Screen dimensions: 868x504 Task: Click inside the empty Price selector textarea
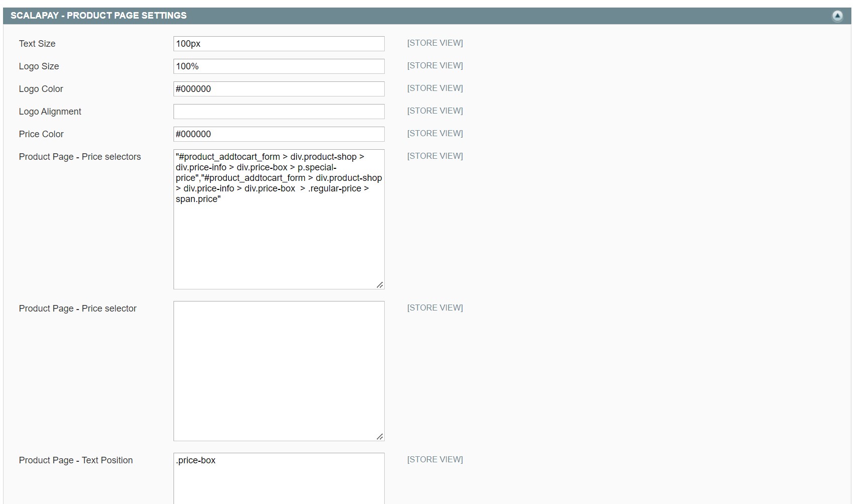click(x=279, y=371)
